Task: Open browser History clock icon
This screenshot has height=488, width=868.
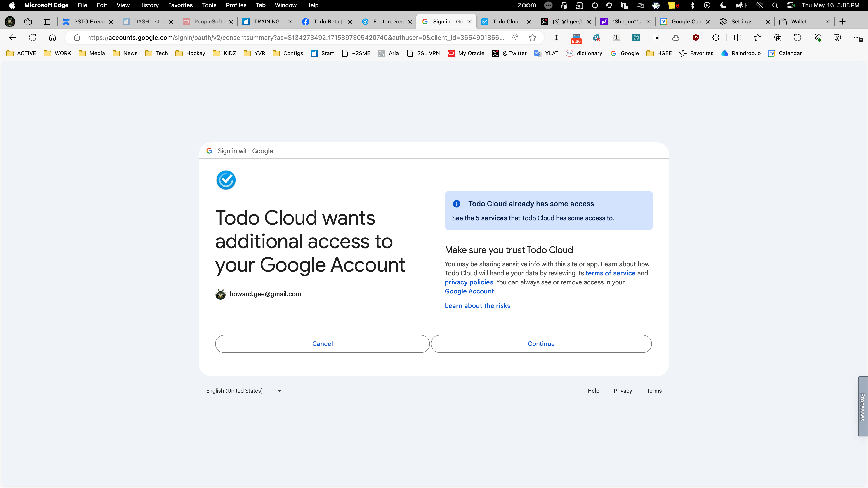Action: point(797,37)
